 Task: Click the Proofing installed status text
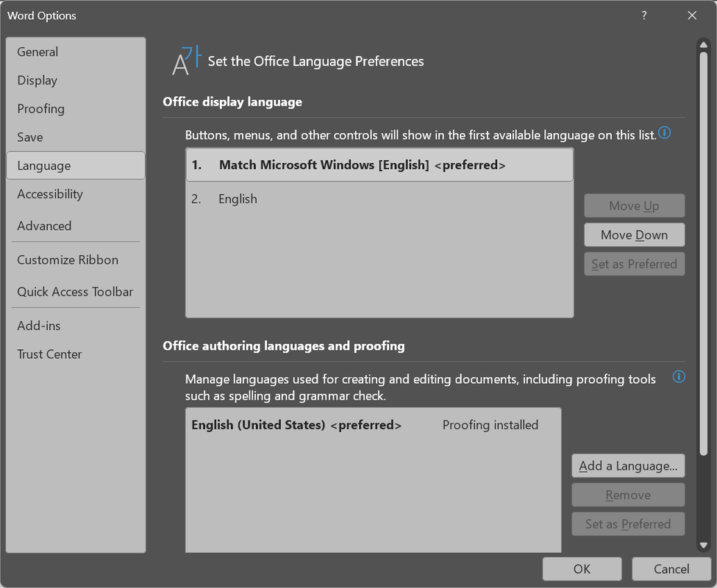(491, 426)
